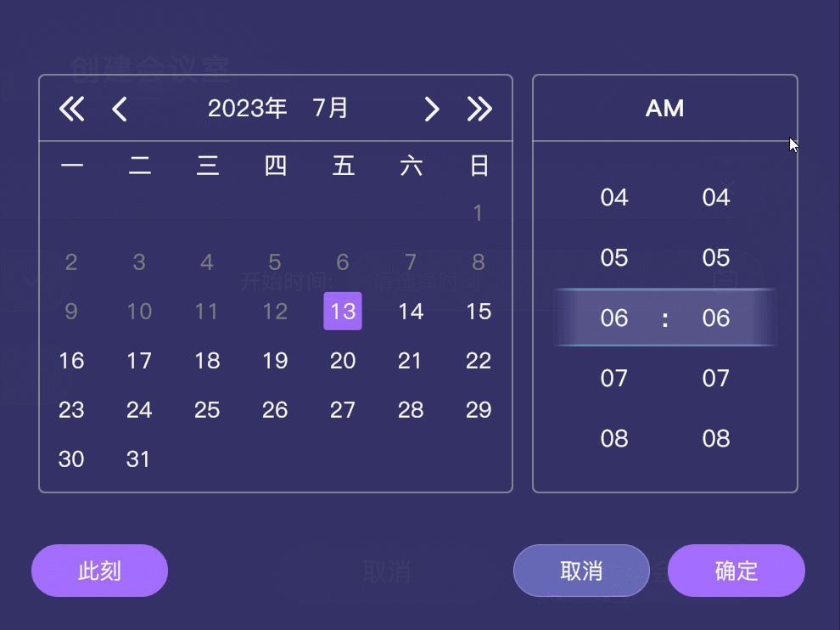Select the year label 2023年
The image size is (840, 630).
coord(247,108)
